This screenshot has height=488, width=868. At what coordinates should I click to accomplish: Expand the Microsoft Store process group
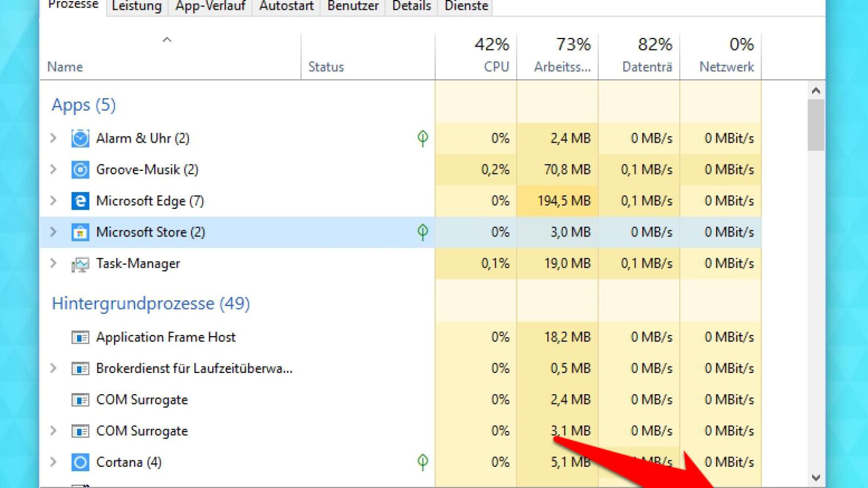53,232
